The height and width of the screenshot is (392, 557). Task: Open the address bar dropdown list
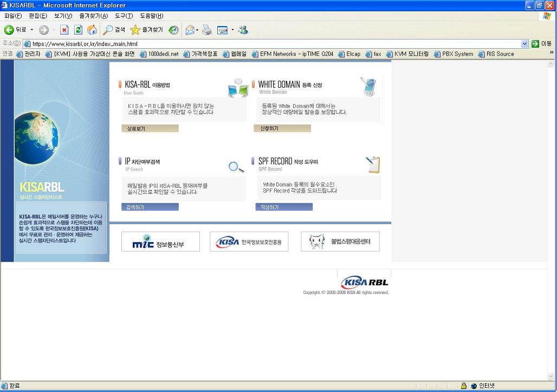[x=524, y=44]
